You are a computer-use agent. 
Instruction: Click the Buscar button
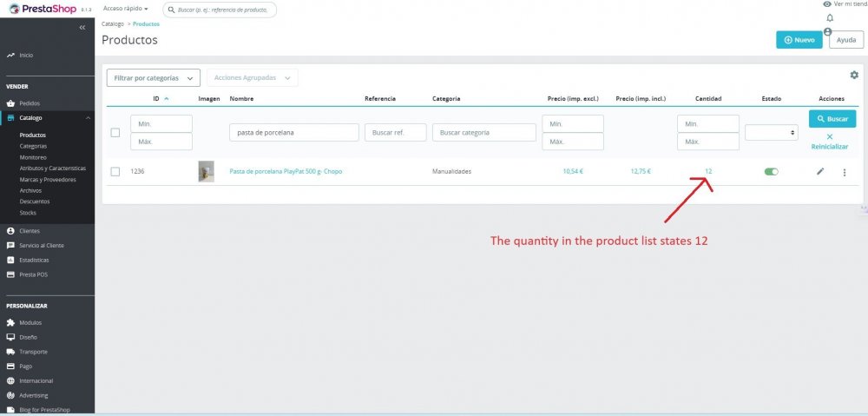click(x=832, y=118)
